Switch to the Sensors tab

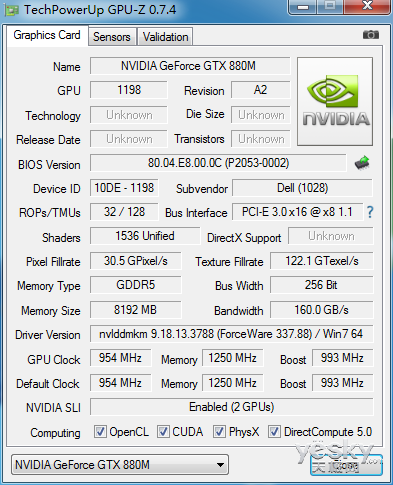click(x=112, y=37)
